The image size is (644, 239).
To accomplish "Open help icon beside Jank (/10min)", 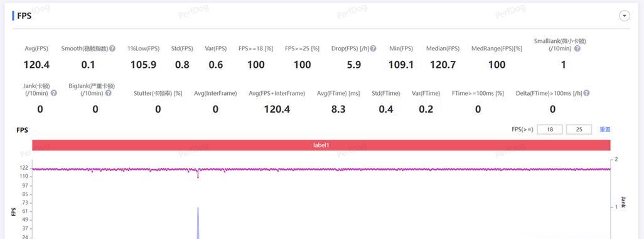I will tap(54, 93).
